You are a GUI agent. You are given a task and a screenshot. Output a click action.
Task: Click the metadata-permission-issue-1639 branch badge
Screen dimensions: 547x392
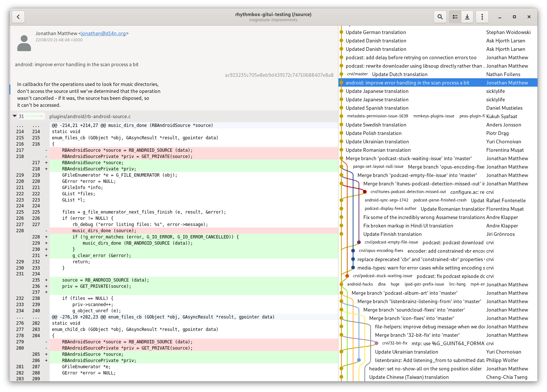(377, 116)
